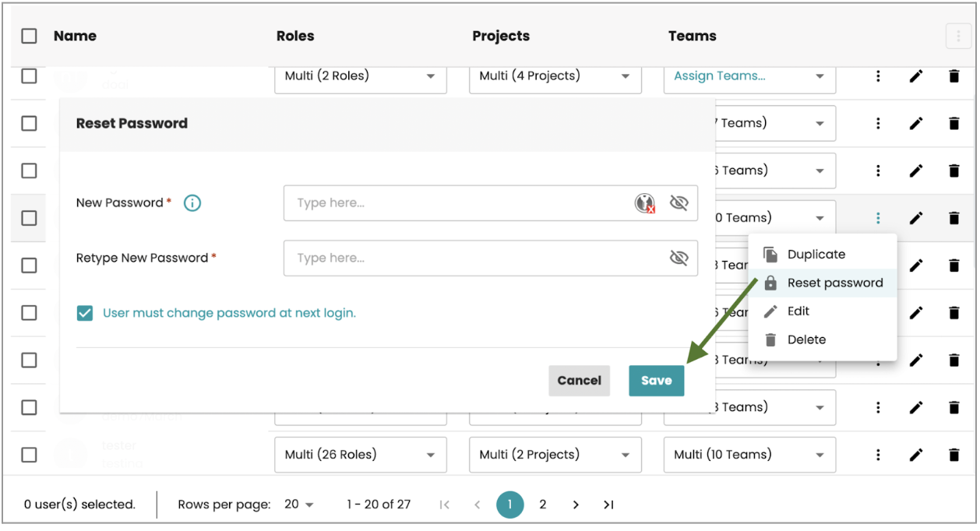Open the 'Multi (26 Roles)' dropdown
This screenshot has height=531, width=980.
360,455
